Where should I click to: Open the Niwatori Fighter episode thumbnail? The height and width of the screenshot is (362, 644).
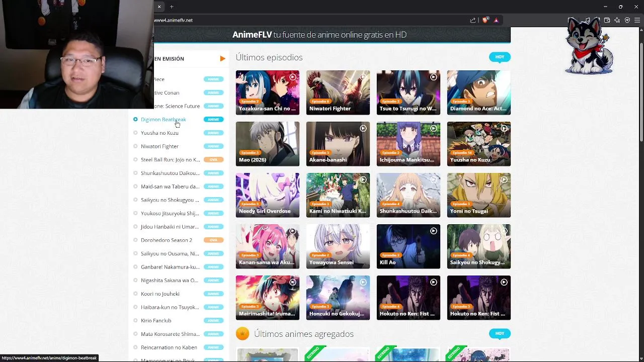click(338, 93)
